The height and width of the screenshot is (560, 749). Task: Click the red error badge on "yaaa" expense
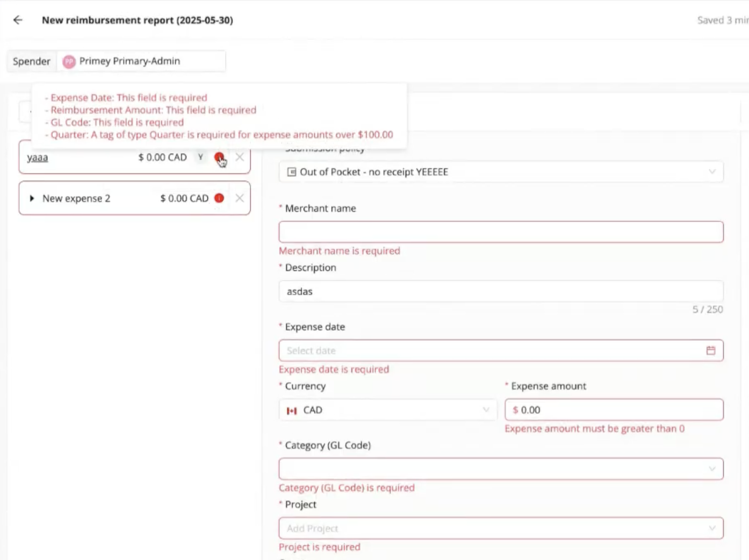pos(219,157)
